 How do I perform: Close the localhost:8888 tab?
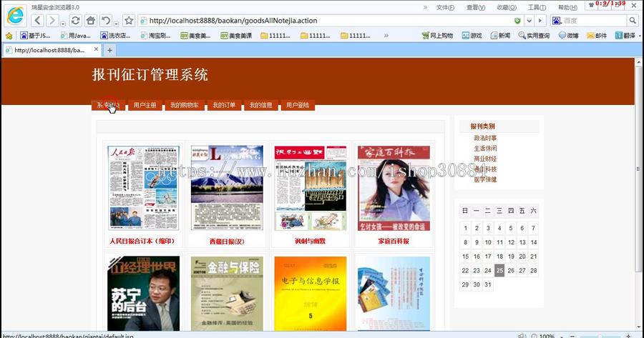tap(96, 49)
